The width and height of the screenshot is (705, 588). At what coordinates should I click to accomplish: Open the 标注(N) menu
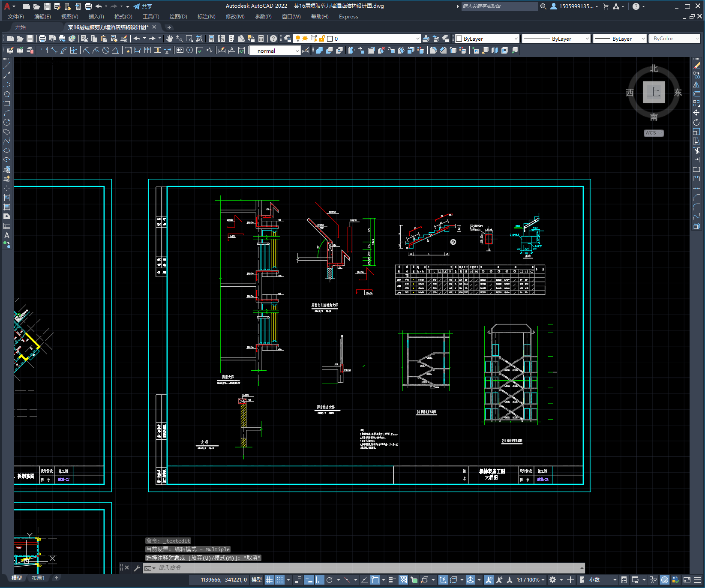(x=207, y=17)
